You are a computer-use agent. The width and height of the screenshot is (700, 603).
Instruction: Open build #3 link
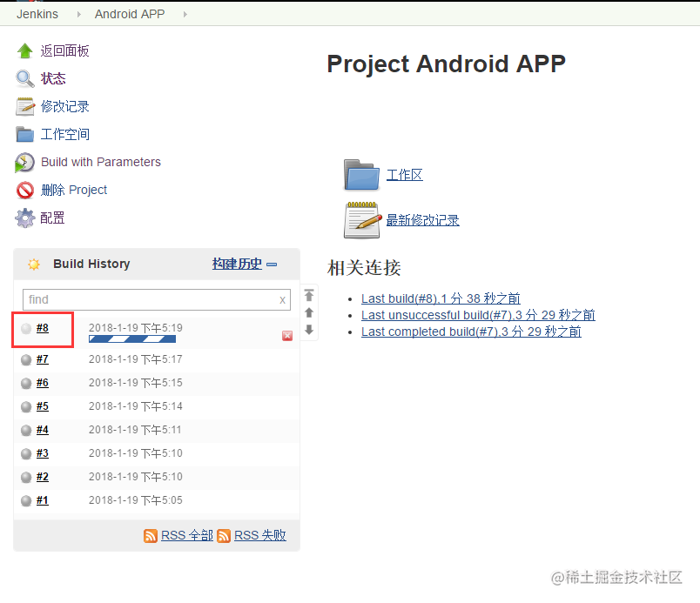tap(43, 453)
